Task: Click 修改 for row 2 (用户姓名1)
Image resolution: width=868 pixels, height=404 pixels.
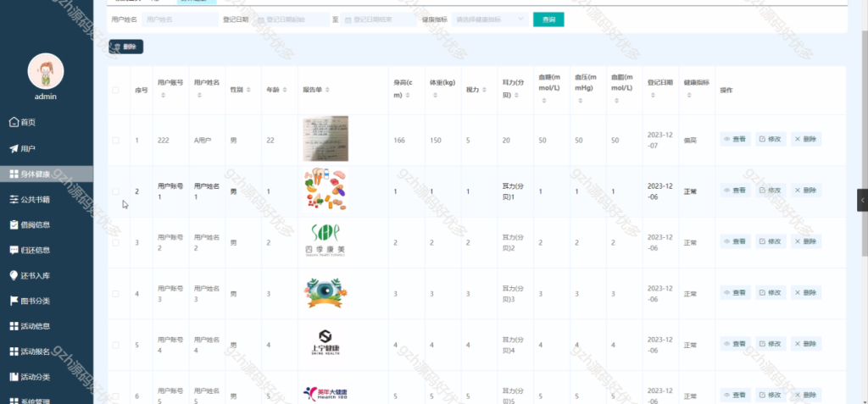Action: click(771, 190)
